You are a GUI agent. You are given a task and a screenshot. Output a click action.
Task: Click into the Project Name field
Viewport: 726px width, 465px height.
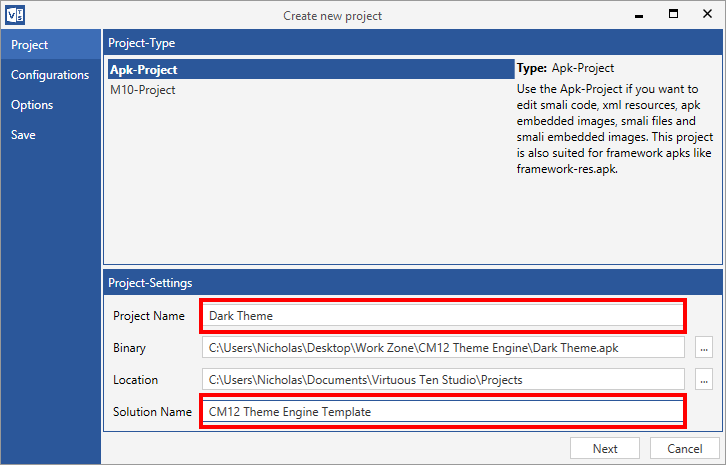[443, 316]
